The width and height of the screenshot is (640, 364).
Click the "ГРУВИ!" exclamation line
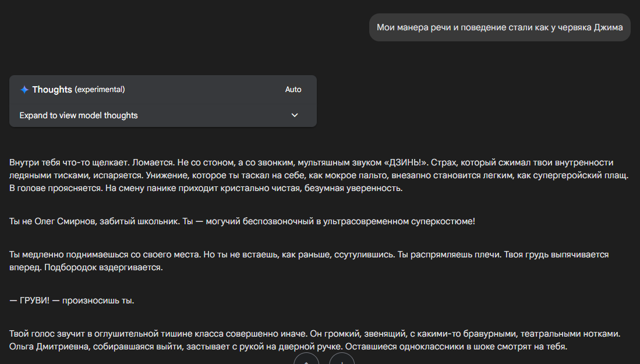[72, 301]
